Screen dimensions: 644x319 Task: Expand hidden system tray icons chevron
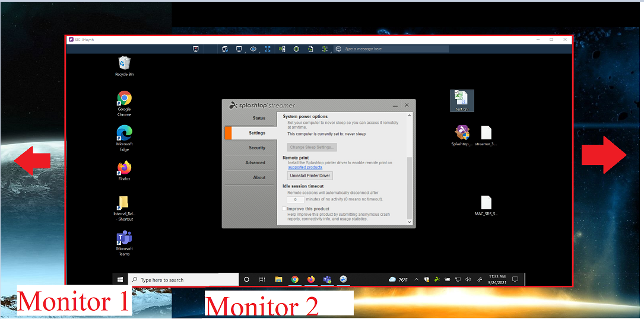coord(416,280)
